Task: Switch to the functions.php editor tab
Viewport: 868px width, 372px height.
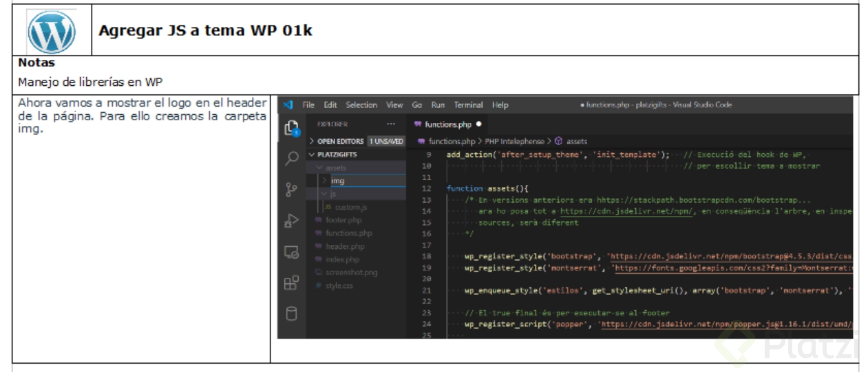Action: coord(447,124)
